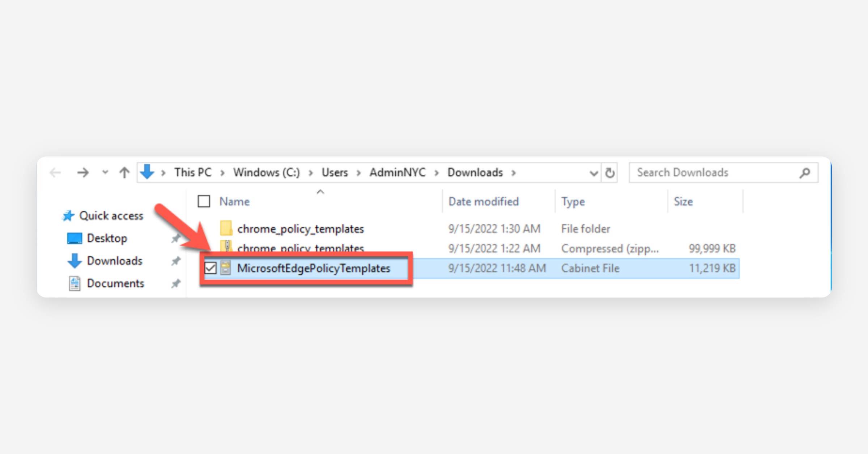The width and height of the screenshot is (868, 454).
Task: Click the MicrosoftEdgePolicyTemplates cabinet file icon
Action: point(225,268)
